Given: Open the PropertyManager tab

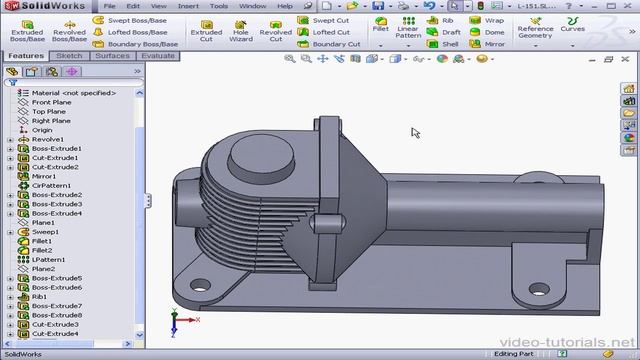Looking at the screenshot, I should [32, 71].
